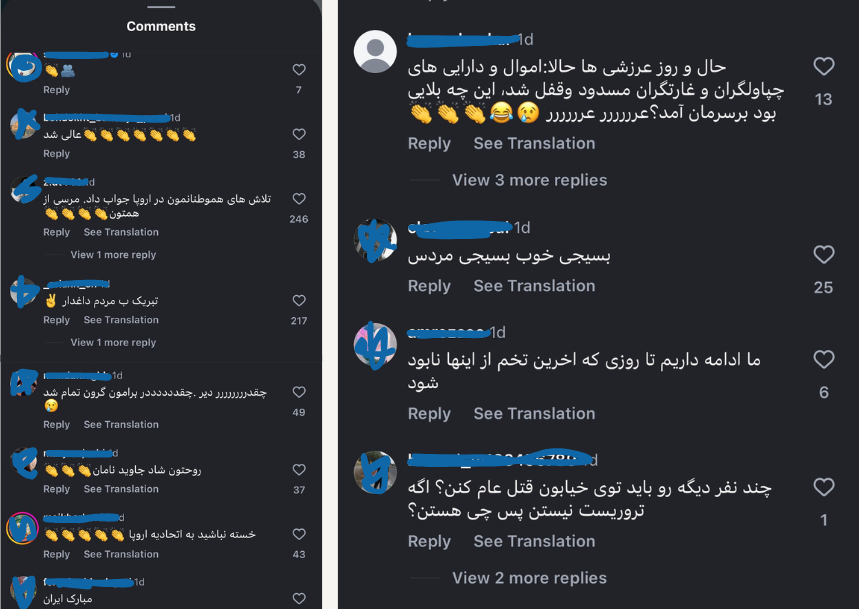Like the comment with 49 likes
Viewport: 859px width, 609px height.
299,393
